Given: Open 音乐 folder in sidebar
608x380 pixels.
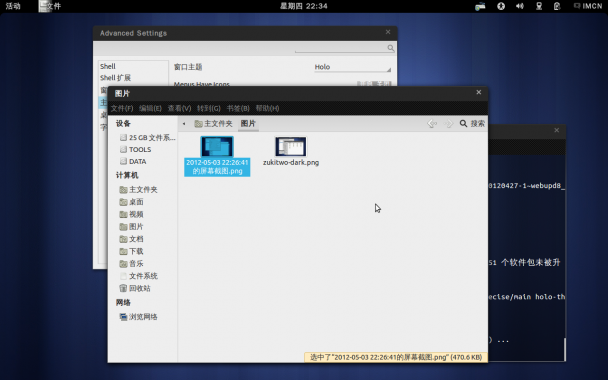Looking at the screenshot, I should 131,264.
